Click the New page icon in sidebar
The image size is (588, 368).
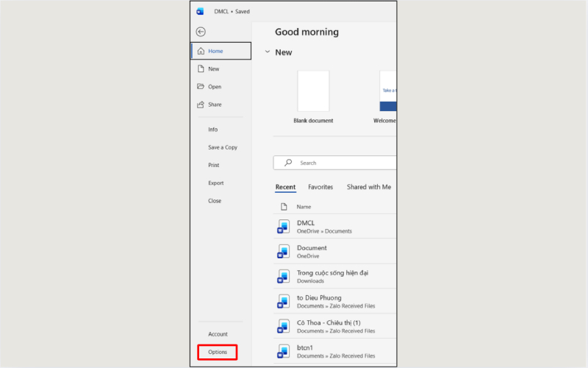pyautogui.click(x=201, y=68)
